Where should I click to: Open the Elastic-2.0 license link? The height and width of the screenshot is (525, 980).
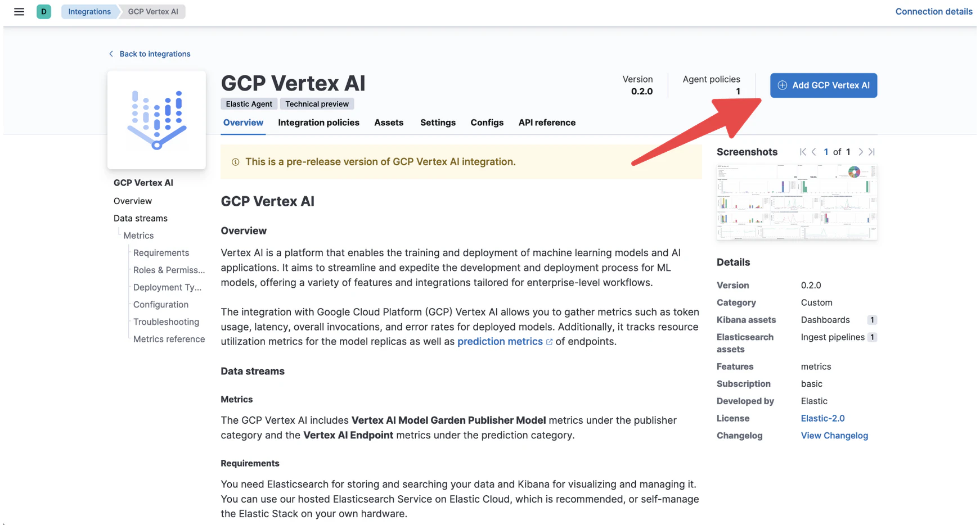[822, 418]
